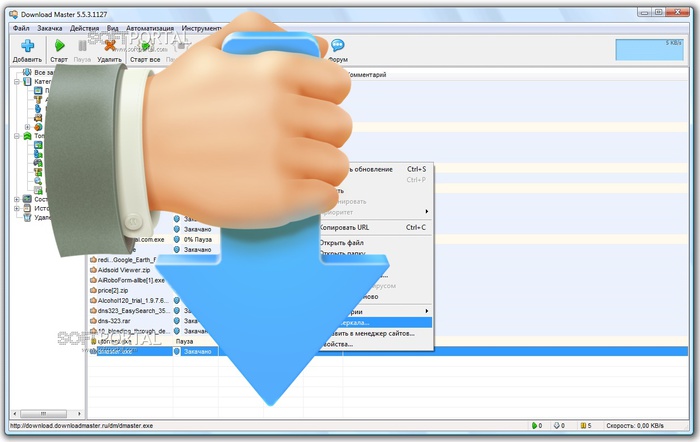Image resolution: width=700 pixels, height=442 pixels.
Task: Select the green Топ... chevrons icon
Action: tap(28, 136)
